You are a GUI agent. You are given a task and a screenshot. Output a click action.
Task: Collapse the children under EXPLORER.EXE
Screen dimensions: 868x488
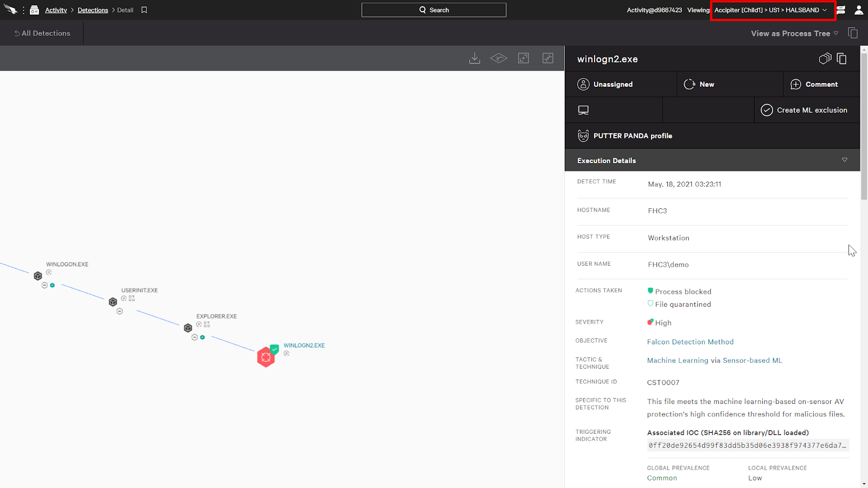(194, 337)
